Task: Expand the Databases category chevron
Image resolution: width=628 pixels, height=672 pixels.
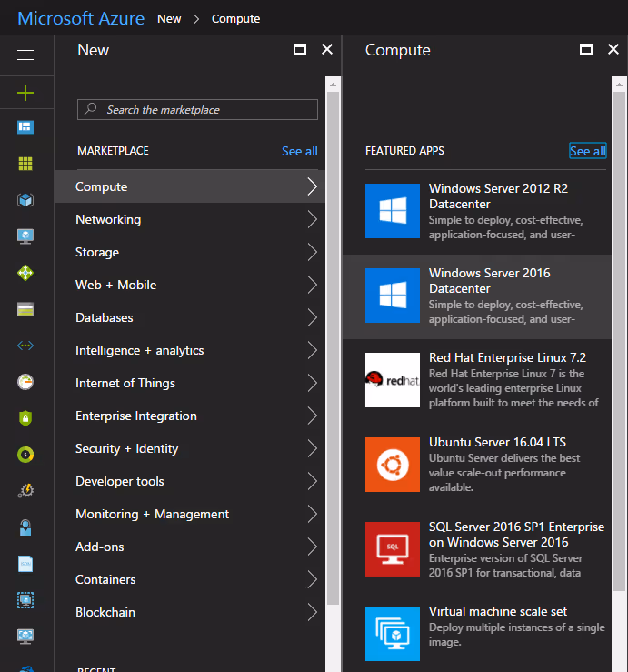Action: [x=313, y=317]
